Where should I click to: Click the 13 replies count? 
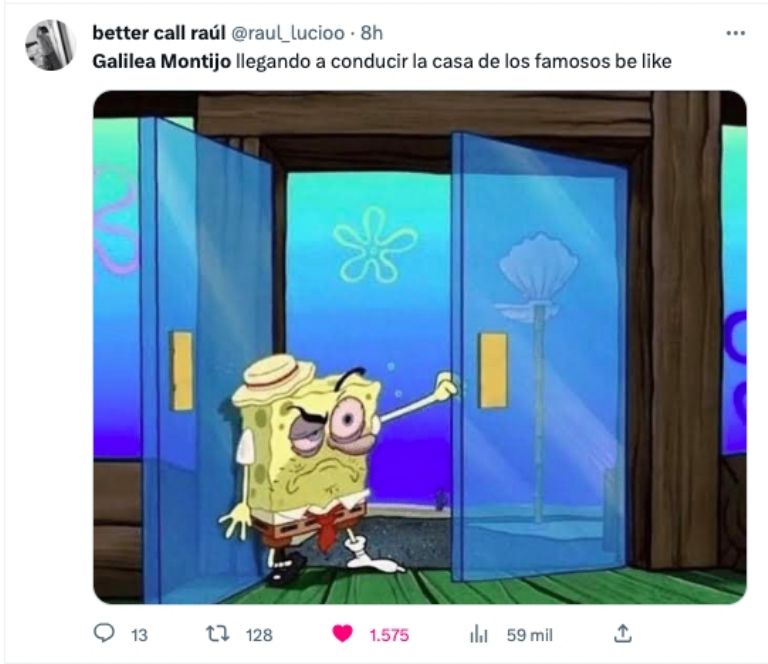tap(139, 635)
